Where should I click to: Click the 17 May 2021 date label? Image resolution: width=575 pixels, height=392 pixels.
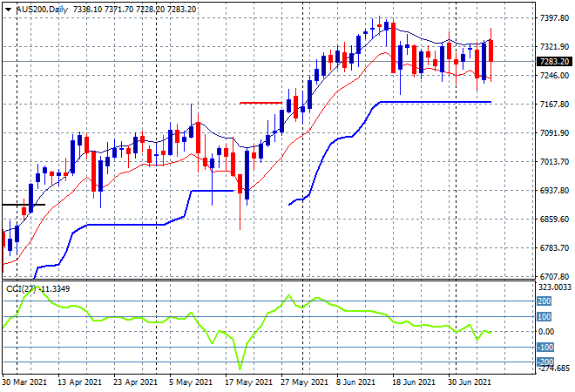248,382
